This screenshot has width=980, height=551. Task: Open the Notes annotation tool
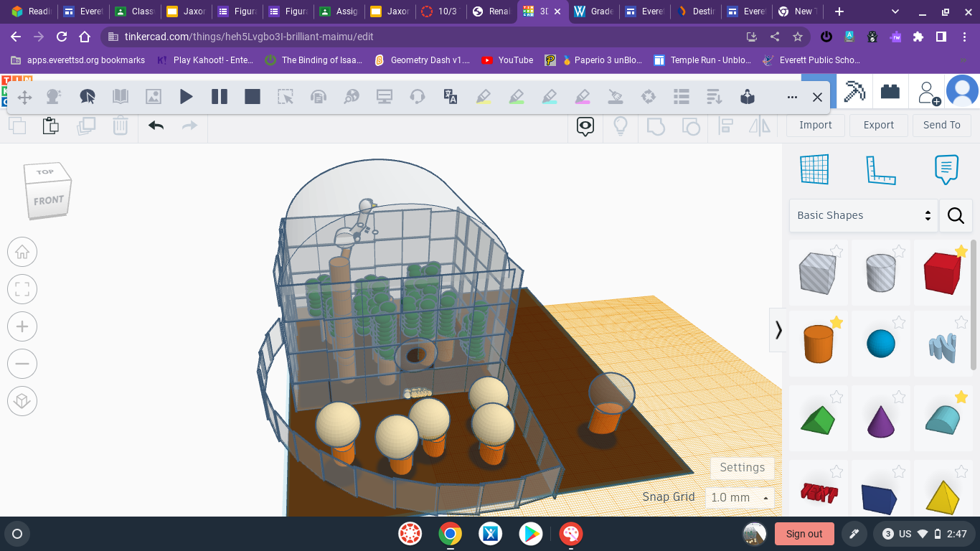click(x=946, y=169)
